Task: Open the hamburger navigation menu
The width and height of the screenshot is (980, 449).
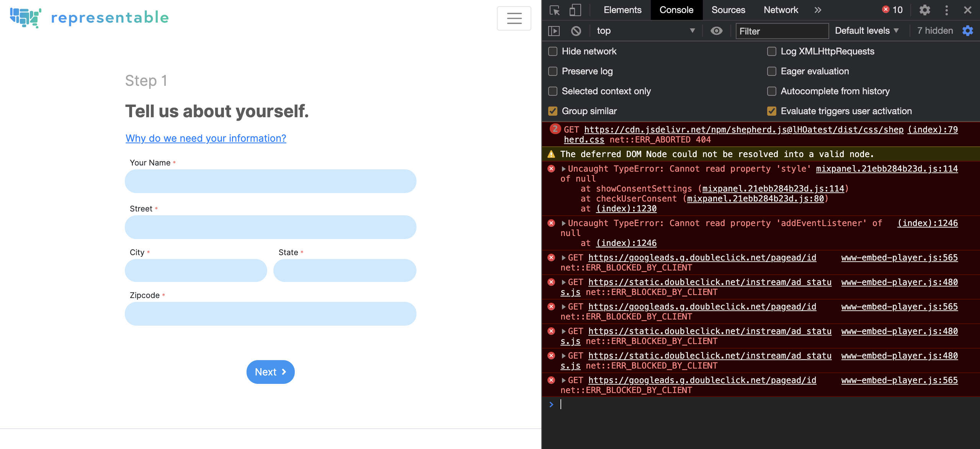Action: (514, 18)
